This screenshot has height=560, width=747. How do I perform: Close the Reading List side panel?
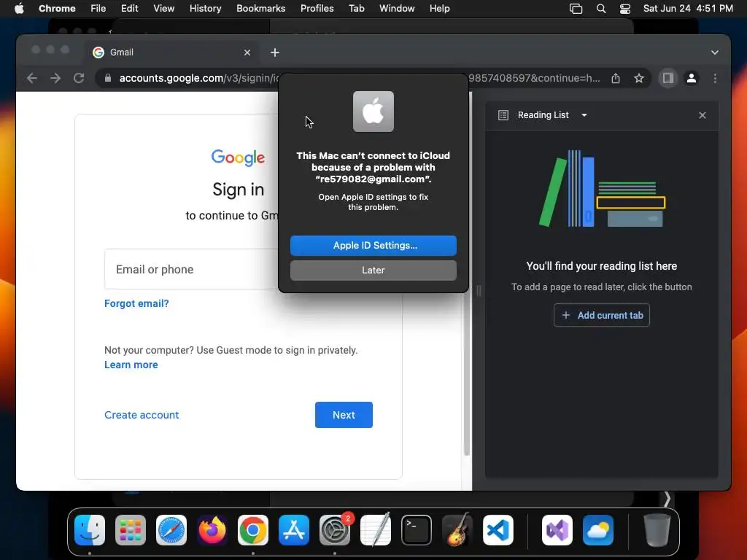703,115
